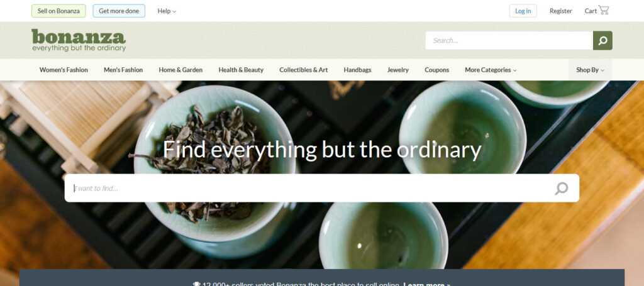Open Women's Fashion category
The image size is (644, 286).
tap(64, 70)
